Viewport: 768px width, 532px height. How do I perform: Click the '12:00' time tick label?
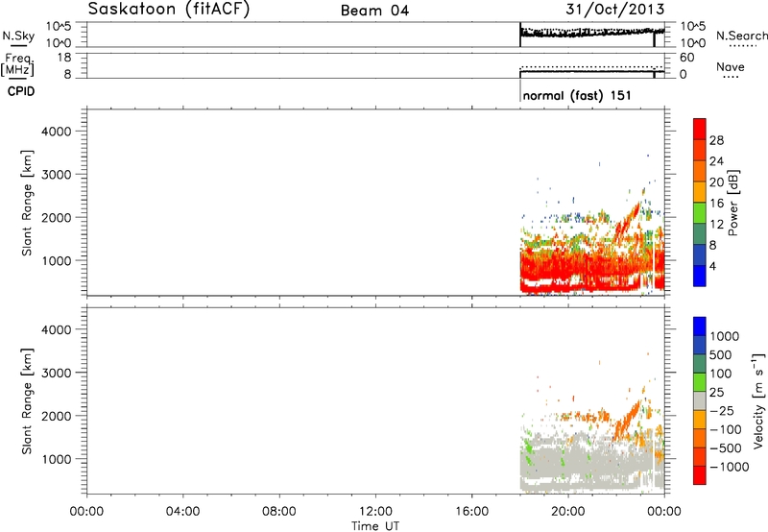pos(375,512)
